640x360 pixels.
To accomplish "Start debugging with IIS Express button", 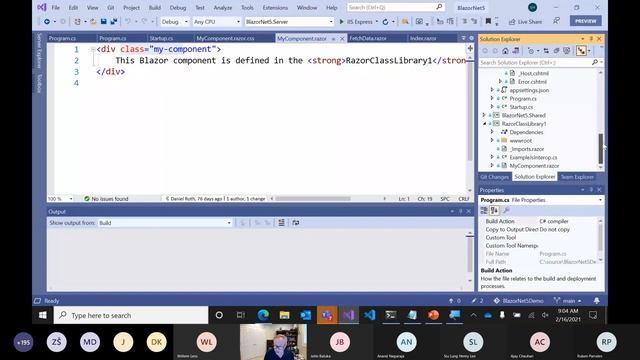I will pyautogui.click(x=356, y=22).
